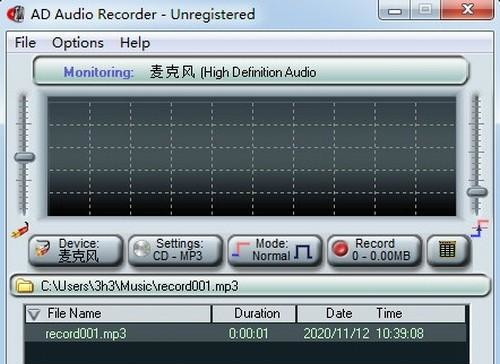
Task: Select record001.mp3 in the file list
Action: (246, 334)
